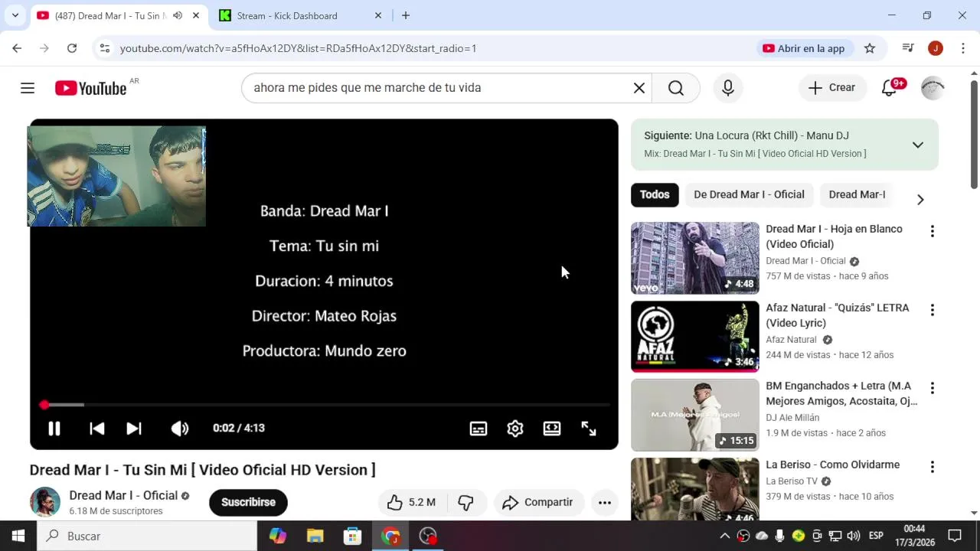Show more filter chips with right arrow
The height and width of the screenshot is (551, 980).
pos(920,199)
